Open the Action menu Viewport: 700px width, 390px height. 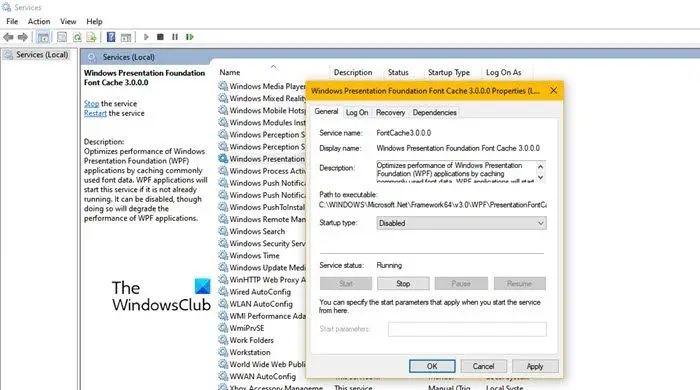[x=39, y=21]
